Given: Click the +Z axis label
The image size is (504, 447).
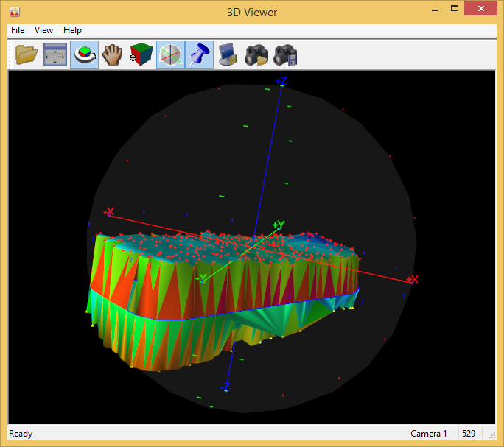Looking at the screenshot, I should (281, 81).
